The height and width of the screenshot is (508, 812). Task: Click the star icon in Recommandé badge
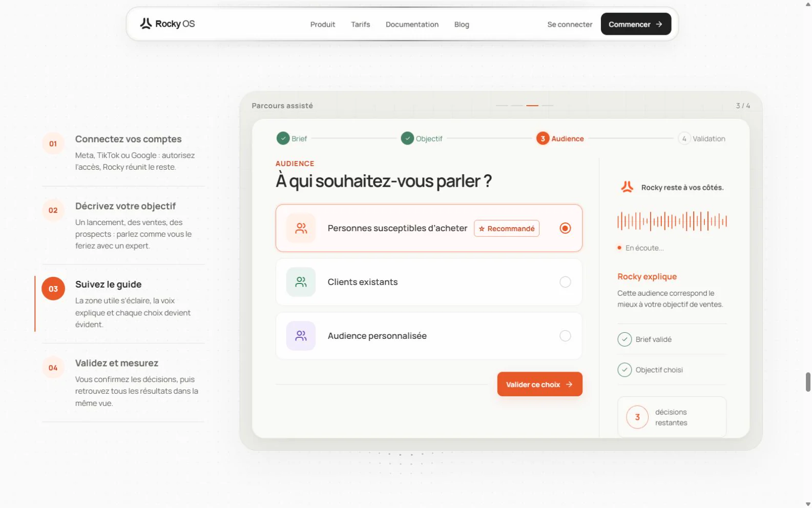click(482, 229)
